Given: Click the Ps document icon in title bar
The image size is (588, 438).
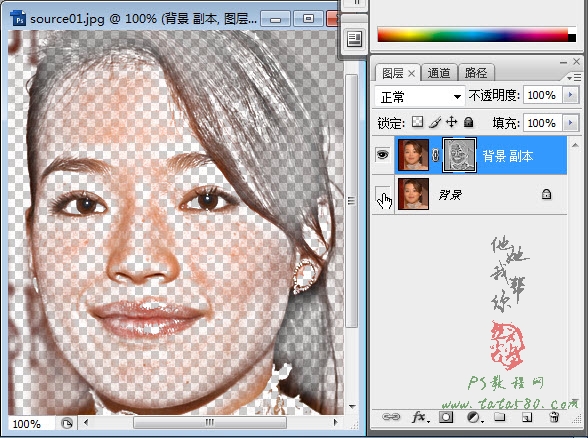Looking at the screenshot, I should pos(18,18).
